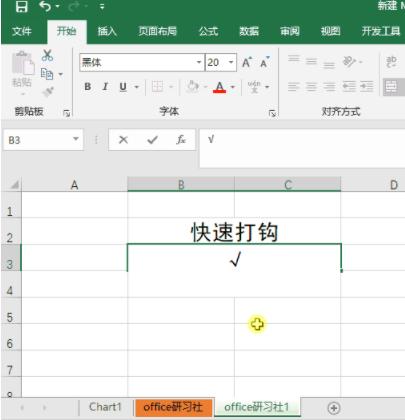
Task: Click the Phonetic Guide (wén) icon
Action: point(254,87)
